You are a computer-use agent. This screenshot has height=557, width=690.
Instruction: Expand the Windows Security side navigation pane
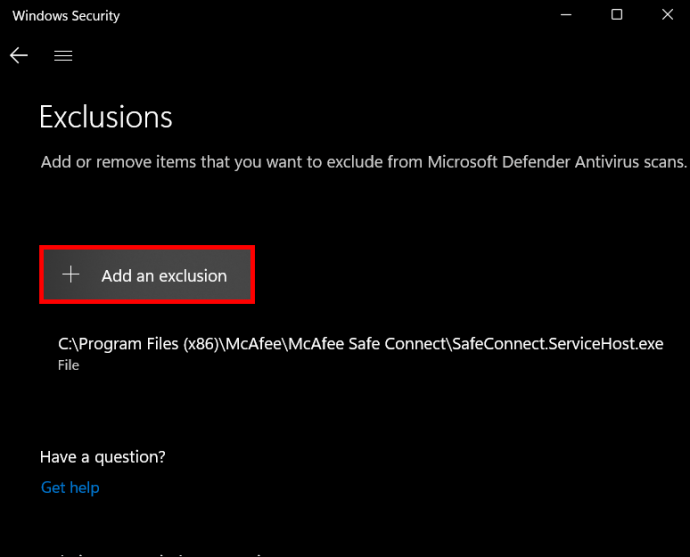click(x=63, y=55)
